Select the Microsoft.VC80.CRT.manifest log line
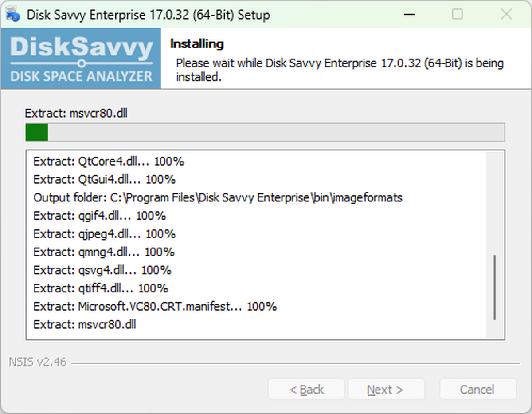 tap(155, 306)
